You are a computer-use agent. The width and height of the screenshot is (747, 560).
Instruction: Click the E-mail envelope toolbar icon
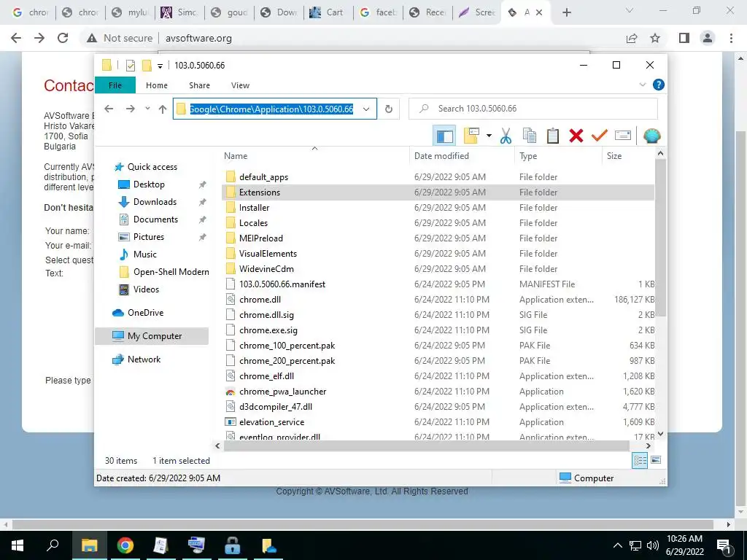(x=623, y=136)
